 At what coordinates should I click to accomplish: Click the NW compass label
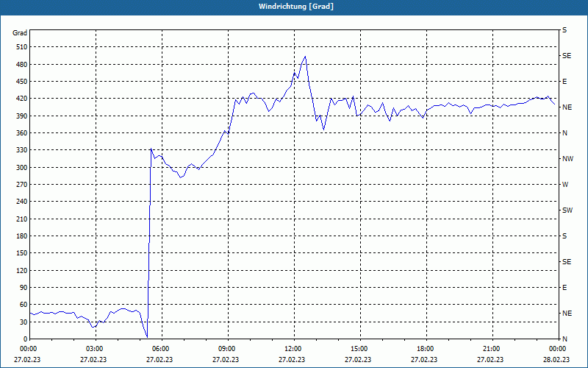[567, 159]
